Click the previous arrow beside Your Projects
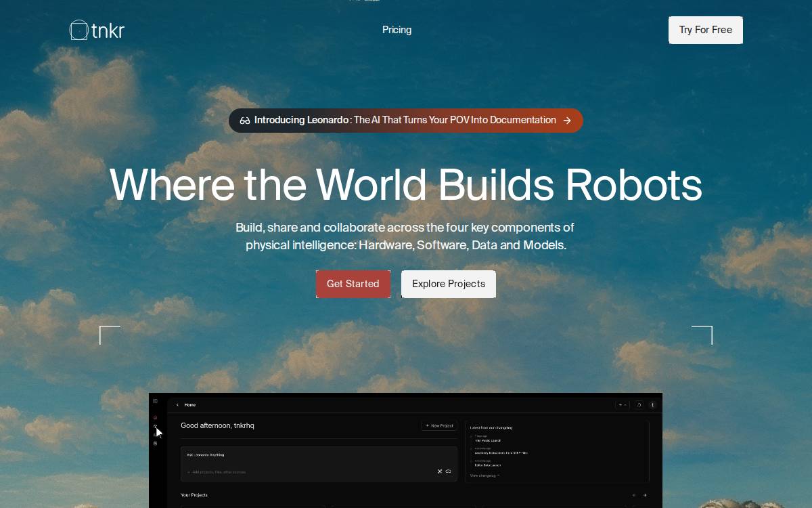812x508 pixels. tap(634, 495)
